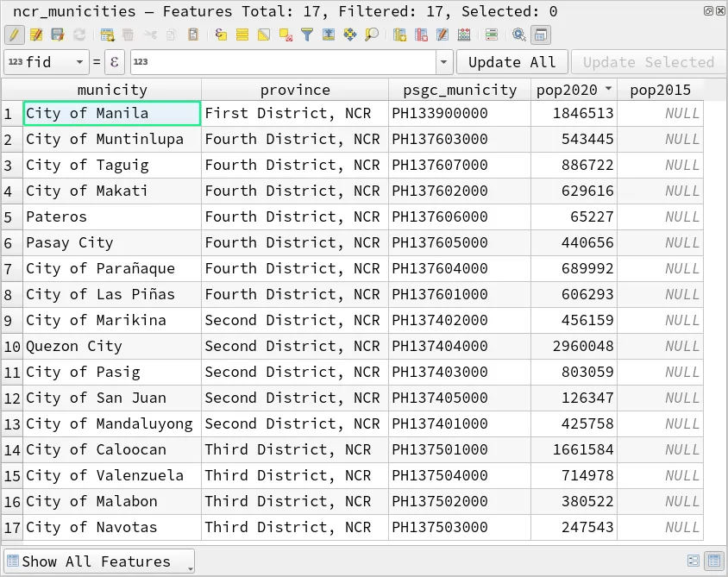Open the expression value dropdown arrow
728x577 pixels.
pyautogui.click(x=442, y=61)
